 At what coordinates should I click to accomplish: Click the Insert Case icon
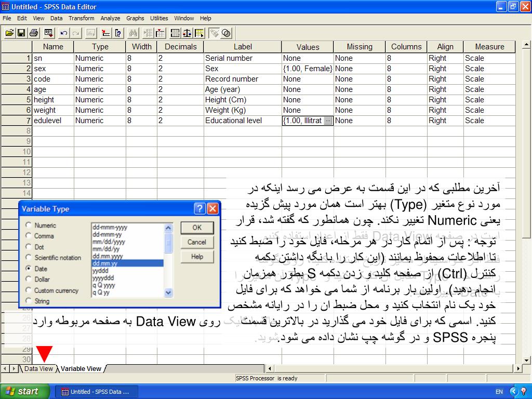click(x=148, y=33)
